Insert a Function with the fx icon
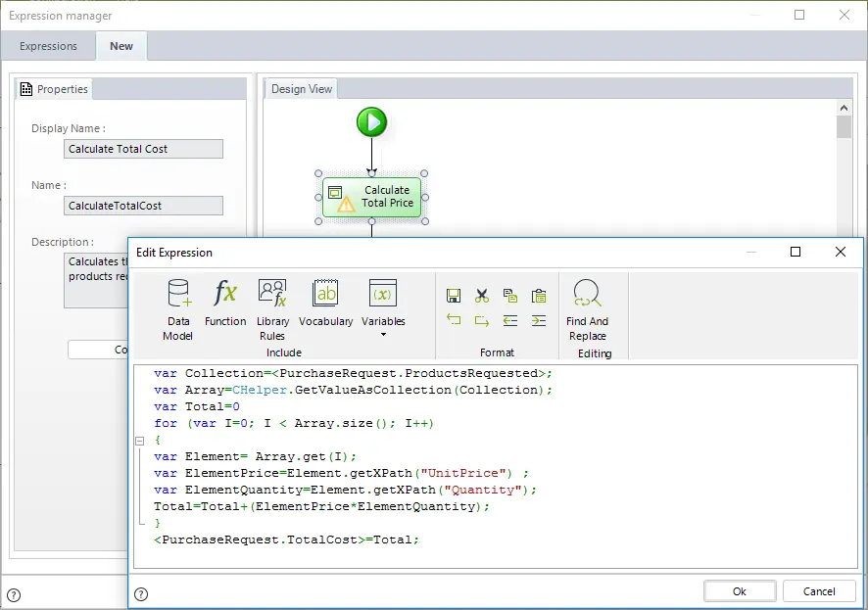The width and height of the screenshot is (868, 610). click(225, 304)
